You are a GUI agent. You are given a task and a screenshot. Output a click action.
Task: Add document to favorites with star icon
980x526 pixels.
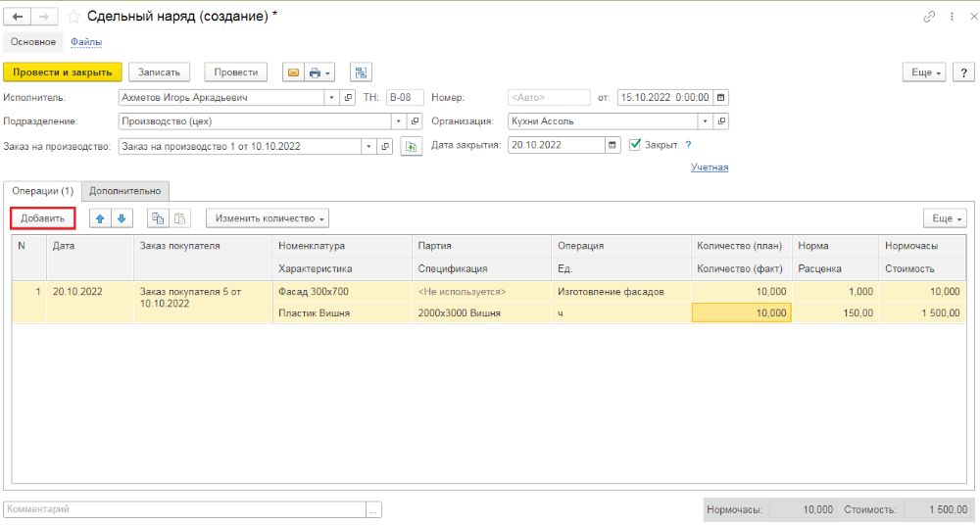[x=73, y=17]
